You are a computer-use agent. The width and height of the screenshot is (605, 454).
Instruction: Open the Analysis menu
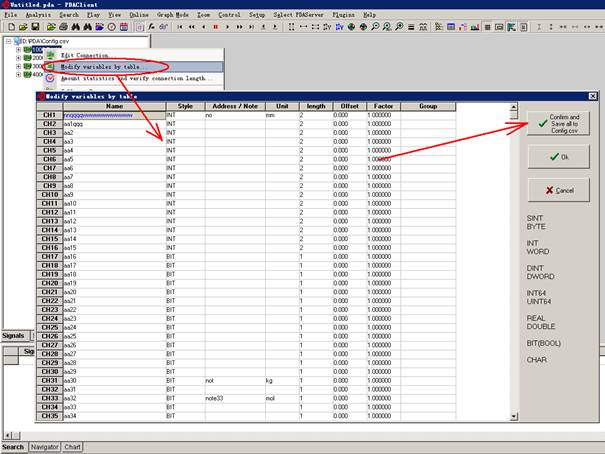pyautogui.click(x=39, y=16)
